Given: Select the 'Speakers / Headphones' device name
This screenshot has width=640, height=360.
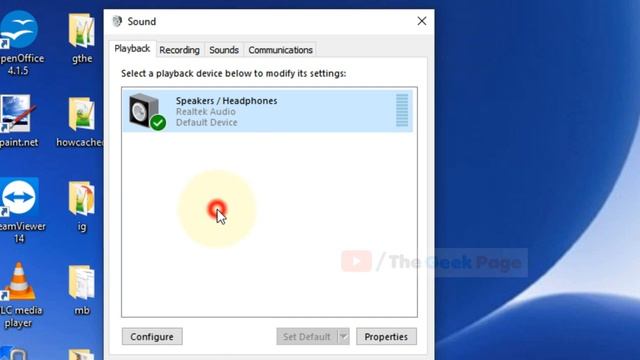Looking at the screenshot, I should (227, 101).
